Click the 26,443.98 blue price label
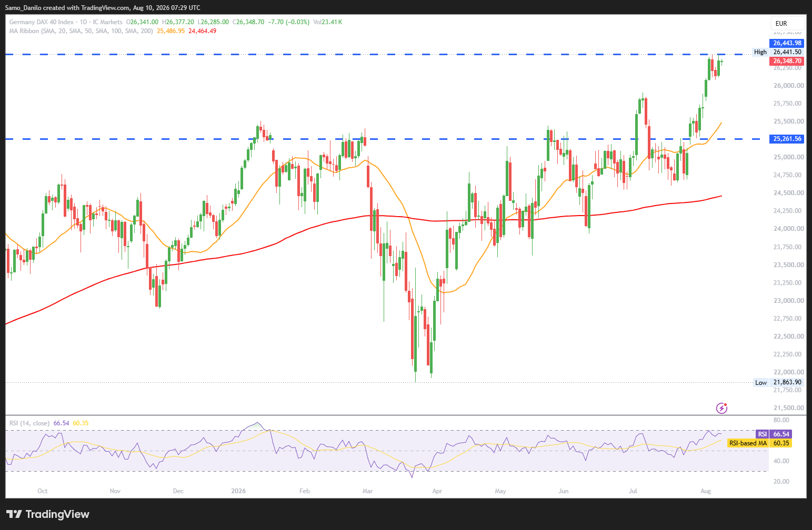Screen dimensions: 812x530 tap(787, 43)
